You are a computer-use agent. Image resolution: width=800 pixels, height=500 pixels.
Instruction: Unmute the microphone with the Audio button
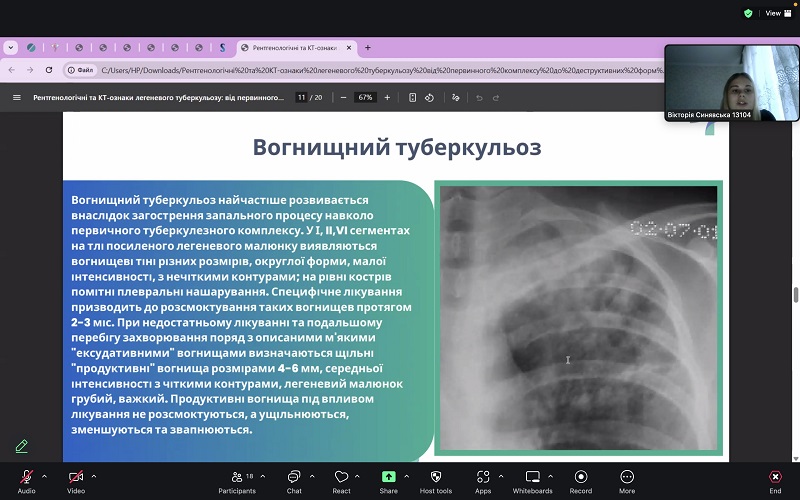tap(26, 477)
